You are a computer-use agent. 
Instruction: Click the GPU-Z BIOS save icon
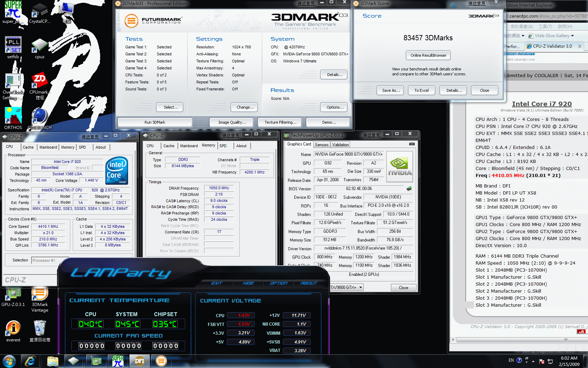[x=409, y=189]
